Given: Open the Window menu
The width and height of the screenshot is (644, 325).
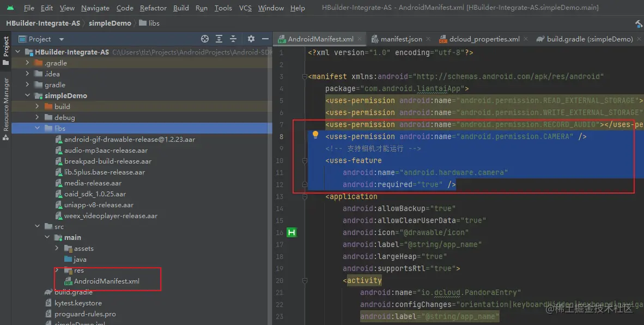Looking at the screenshot, I should coord(271,8).
